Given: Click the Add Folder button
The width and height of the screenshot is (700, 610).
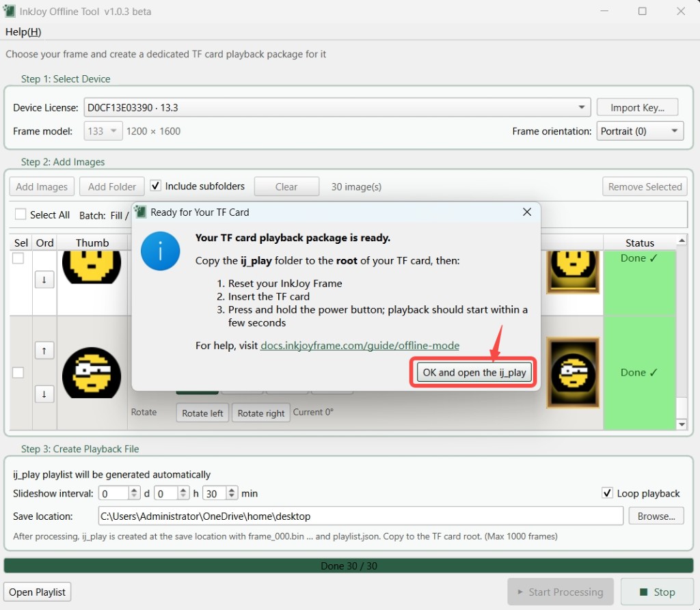Looking at the screenshot, I should pyautogui.click(x=112, y=186).
